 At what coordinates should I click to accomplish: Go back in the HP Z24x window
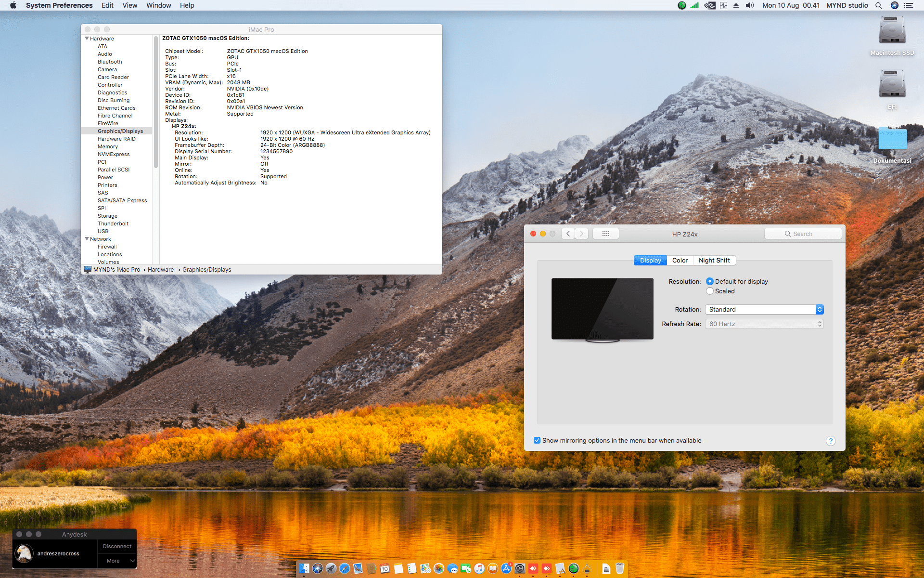click(x=568, y=234)
